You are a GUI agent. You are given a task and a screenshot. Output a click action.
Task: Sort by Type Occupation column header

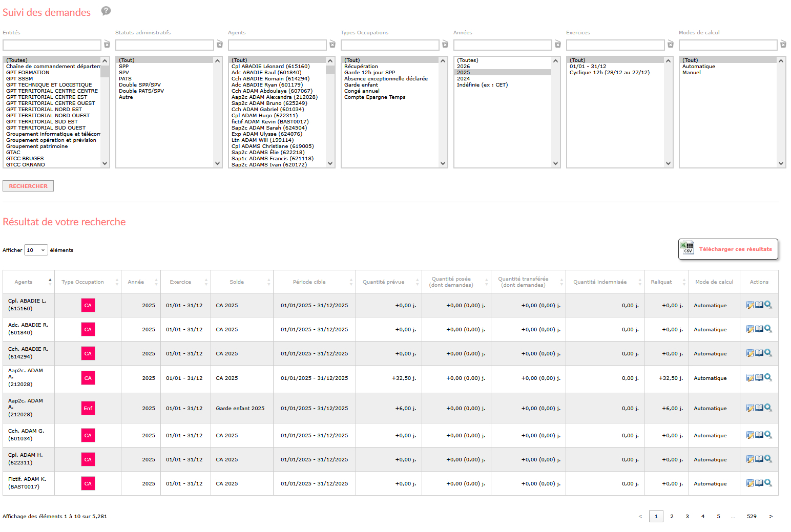[x=88, y=282]
